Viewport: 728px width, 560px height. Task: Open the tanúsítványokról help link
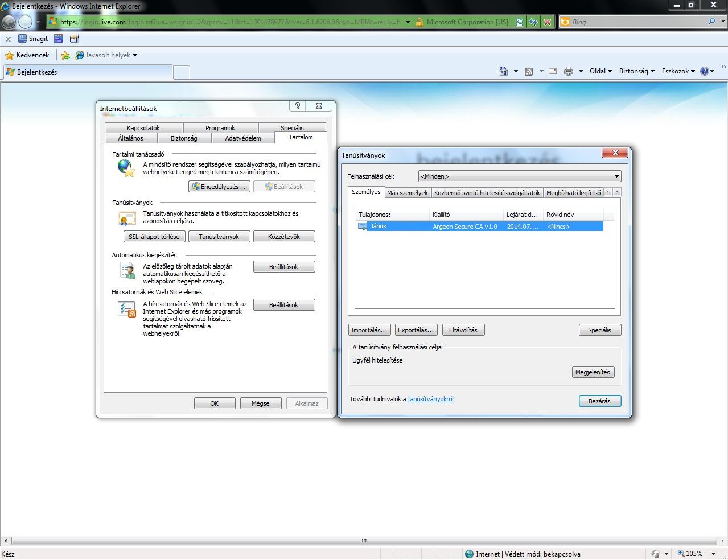[x=431, y=399]
